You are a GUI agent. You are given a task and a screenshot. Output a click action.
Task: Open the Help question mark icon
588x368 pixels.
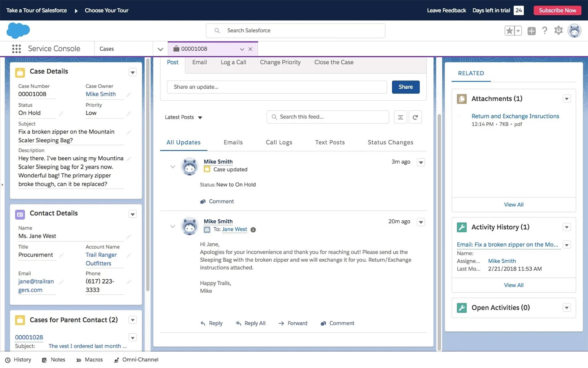click(545, 30)
